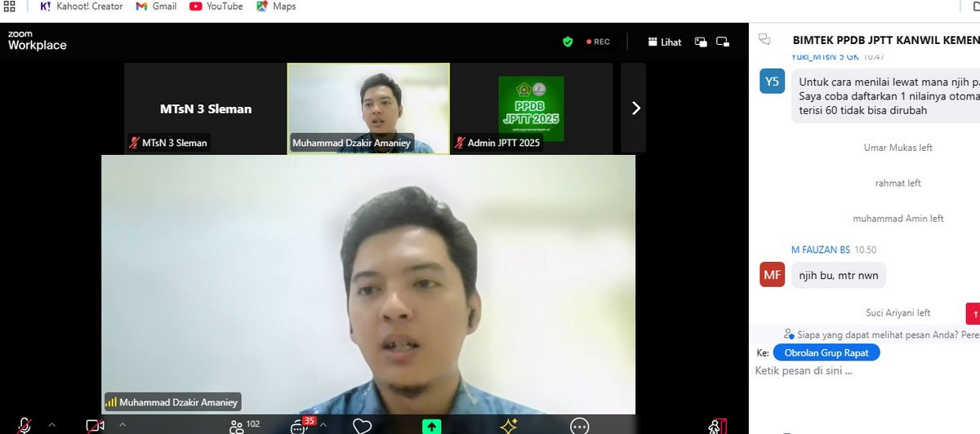Expand the video settings arrow beside camera
The height and width of the screenshot is (434, 980).
[x=122, y=424]
